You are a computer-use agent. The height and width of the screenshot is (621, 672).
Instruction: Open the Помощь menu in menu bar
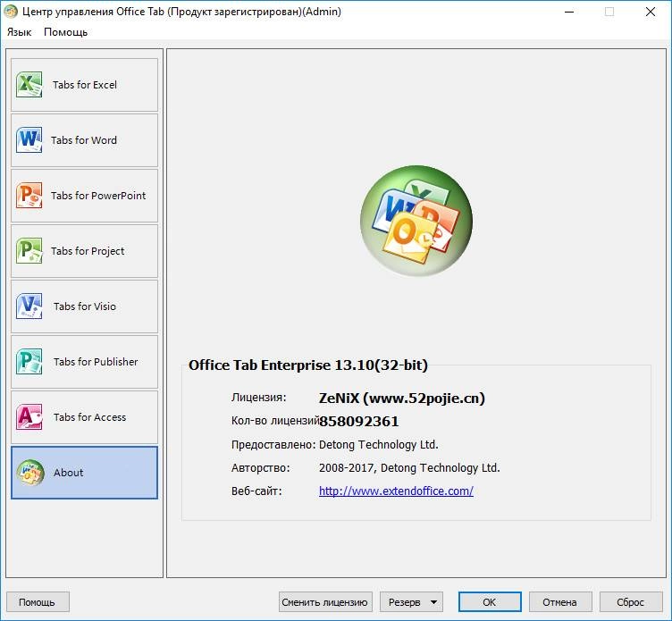65,32
